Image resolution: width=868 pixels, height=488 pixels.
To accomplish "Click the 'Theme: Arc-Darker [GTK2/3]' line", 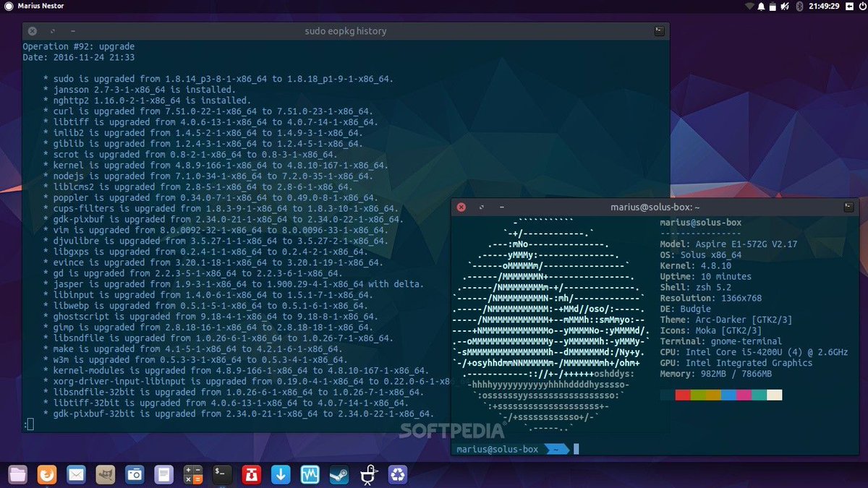I will (x=726, y=320).
